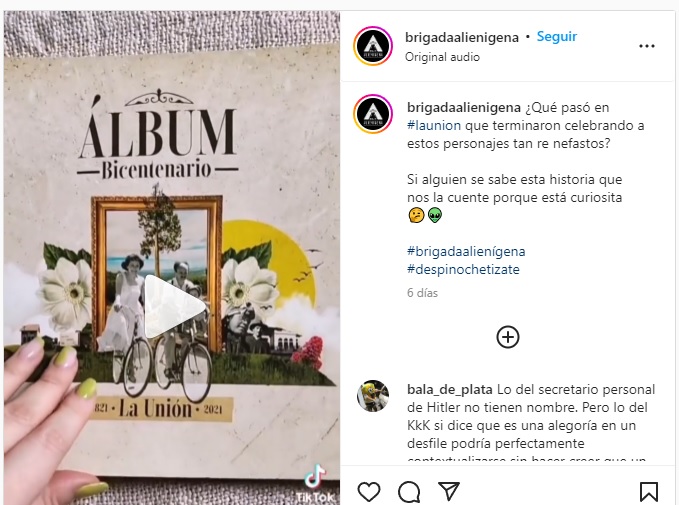The height and width of the screenshot is (505, 679).
Task: Click the brigadaalienigena username in the header
Action: click(x=462, y=38)
